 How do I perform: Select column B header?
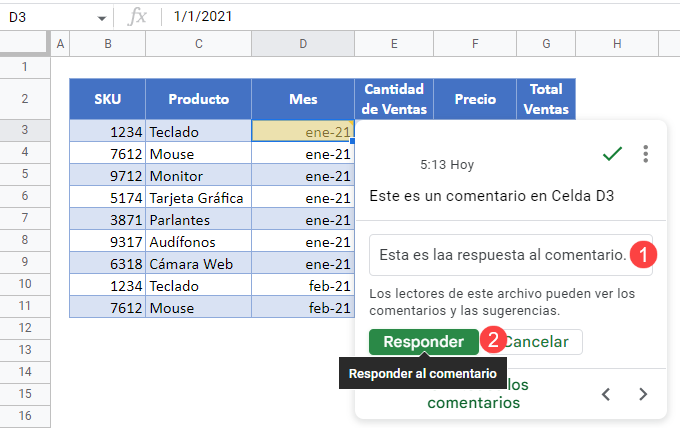[108, 44]
